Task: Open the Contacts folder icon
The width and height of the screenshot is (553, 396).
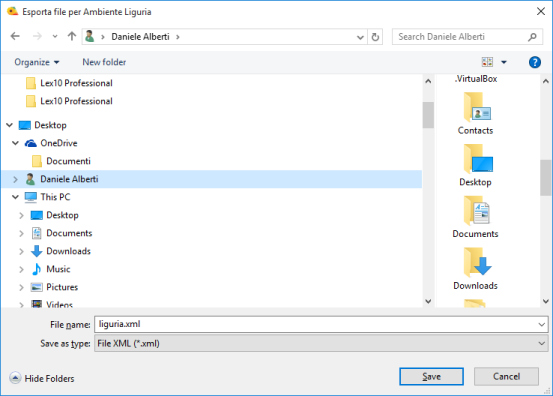Action: (475, 107)
